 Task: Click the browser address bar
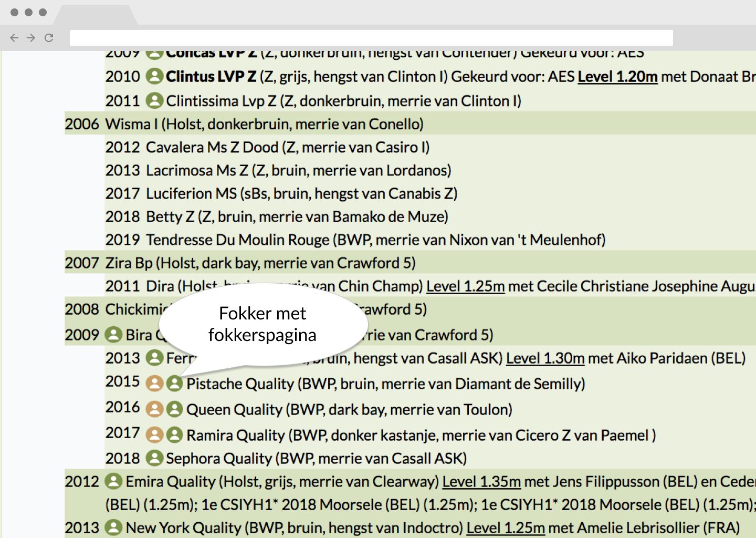tap(371, 38)
